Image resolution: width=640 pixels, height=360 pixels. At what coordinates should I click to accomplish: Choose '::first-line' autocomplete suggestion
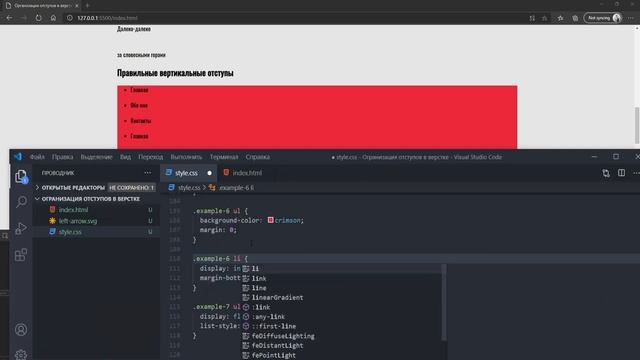coord(341,326)
